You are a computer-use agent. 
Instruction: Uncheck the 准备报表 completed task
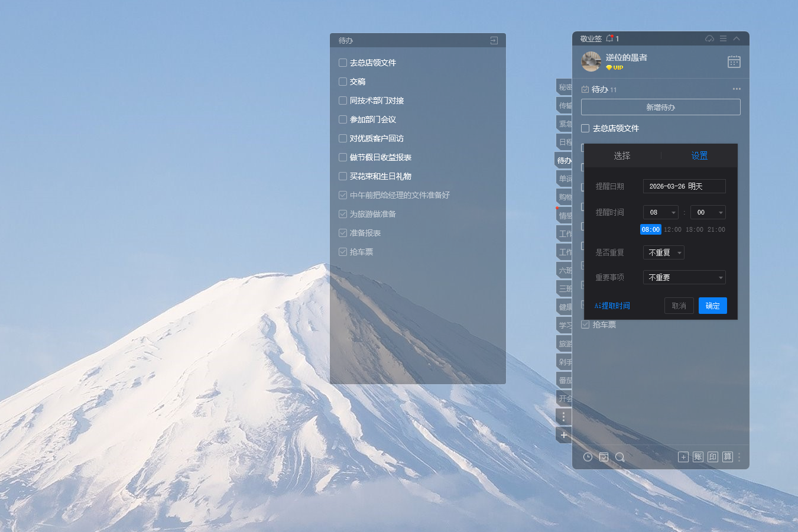(x=343, y=233)
